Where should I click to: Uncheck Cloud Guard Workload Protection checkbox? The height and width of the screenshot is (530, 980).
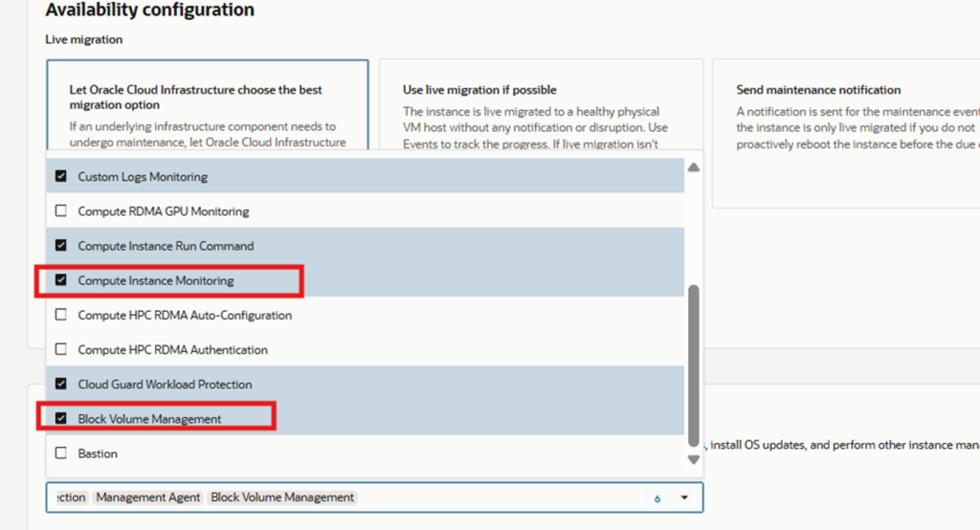tap(61, 385)
